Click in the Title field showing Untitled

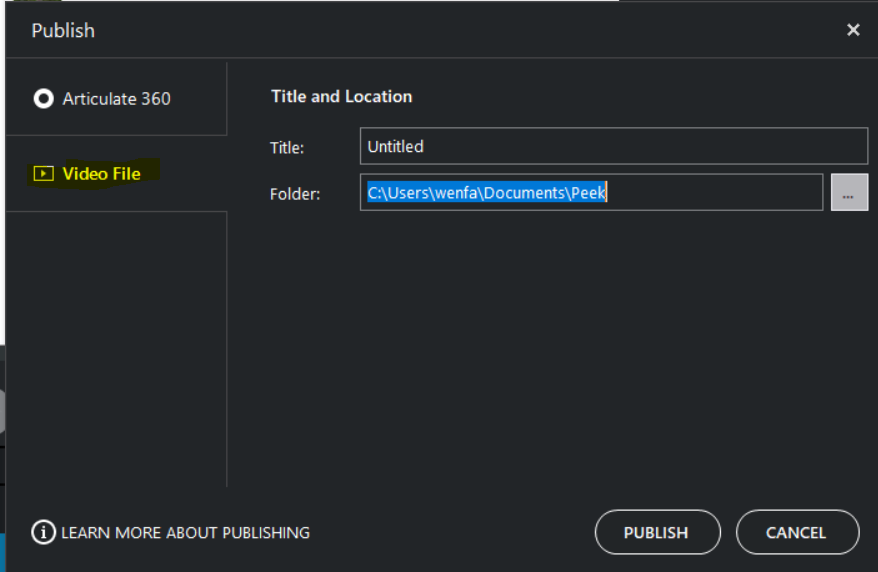point(614,146)
